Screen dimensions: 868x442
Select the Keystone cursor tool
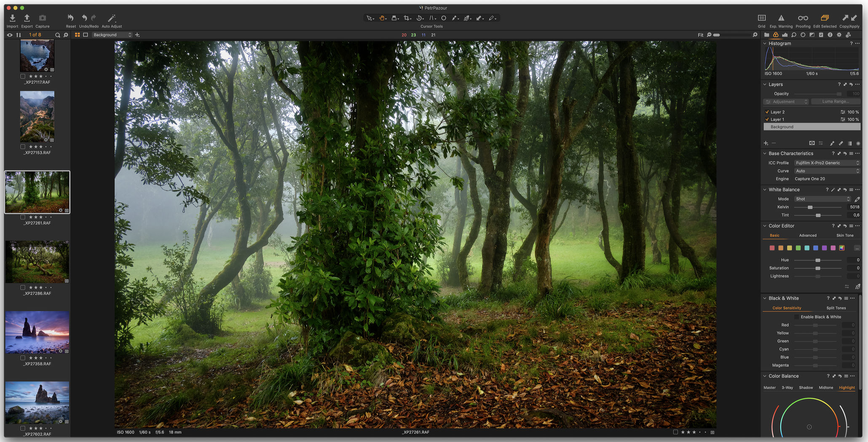[431, 18]
